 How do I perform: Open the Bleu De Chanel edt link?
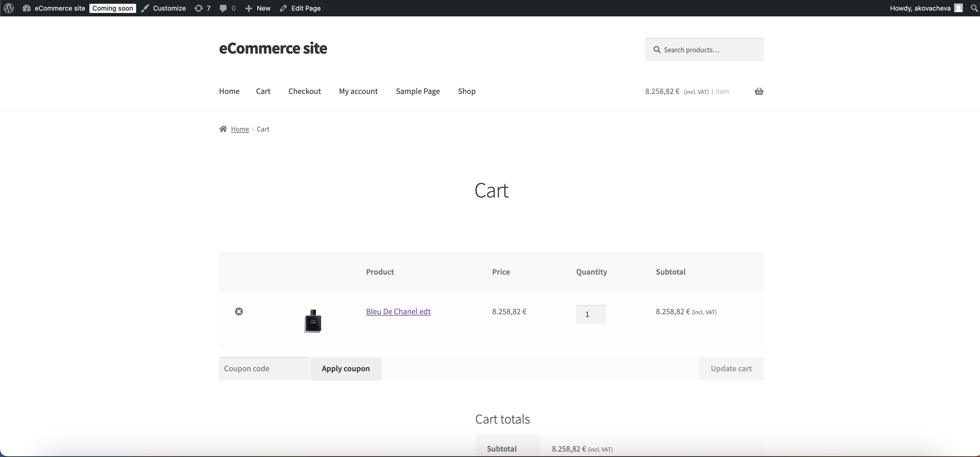click(398, 311)
